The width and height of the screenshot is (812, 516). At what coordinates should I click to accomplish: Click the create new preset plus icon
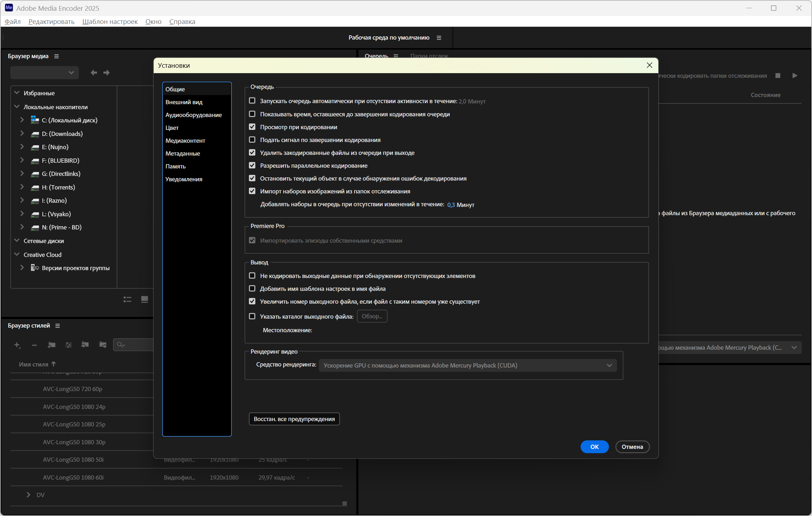coord(17,345)
